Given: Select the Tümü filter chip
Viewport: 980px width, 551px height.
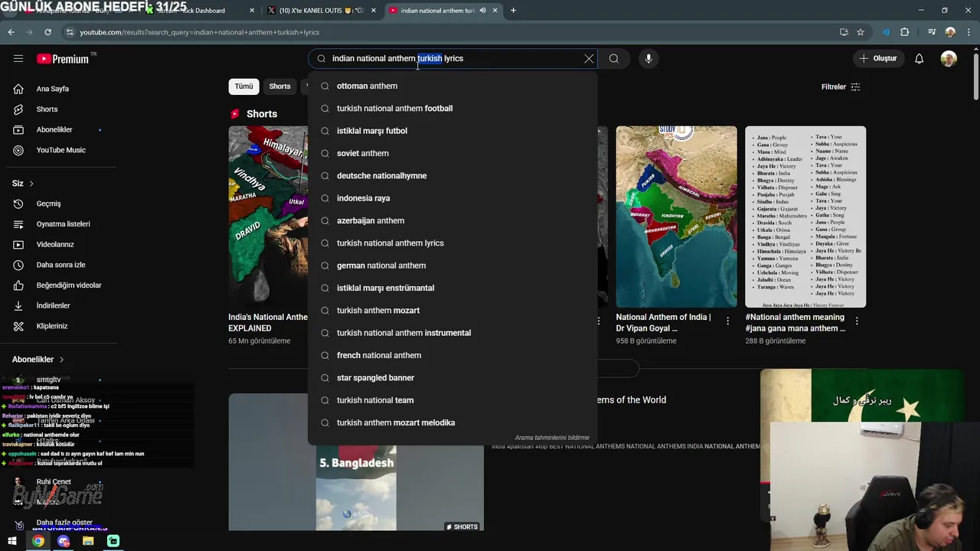Looking at the screenshot, I should [x=243, y=86].
